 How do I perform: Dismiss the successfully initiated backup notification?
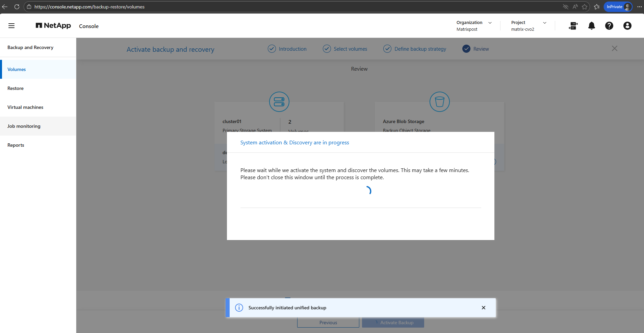tap(483, 308)
